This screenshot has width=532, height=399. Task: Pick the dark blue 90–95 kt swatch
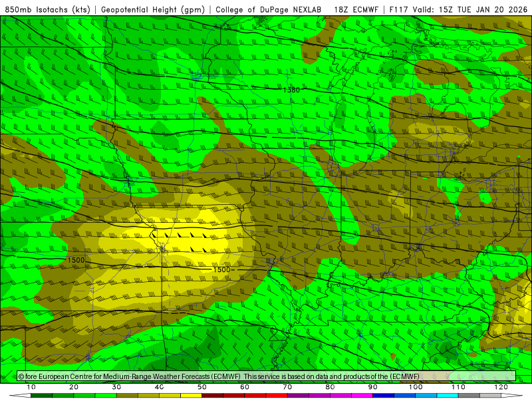[384, 396]
